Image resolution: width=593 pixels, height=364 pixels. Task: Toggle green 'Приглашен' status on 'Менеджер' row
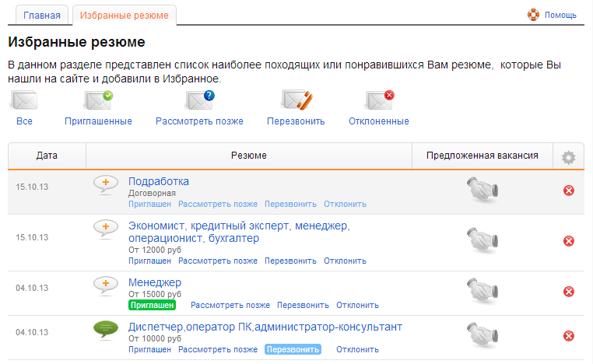click(151, 306)
